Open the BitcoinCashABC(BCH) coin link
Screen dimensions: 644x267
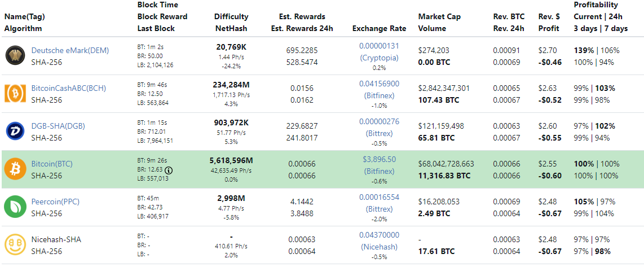coord(68,88)
